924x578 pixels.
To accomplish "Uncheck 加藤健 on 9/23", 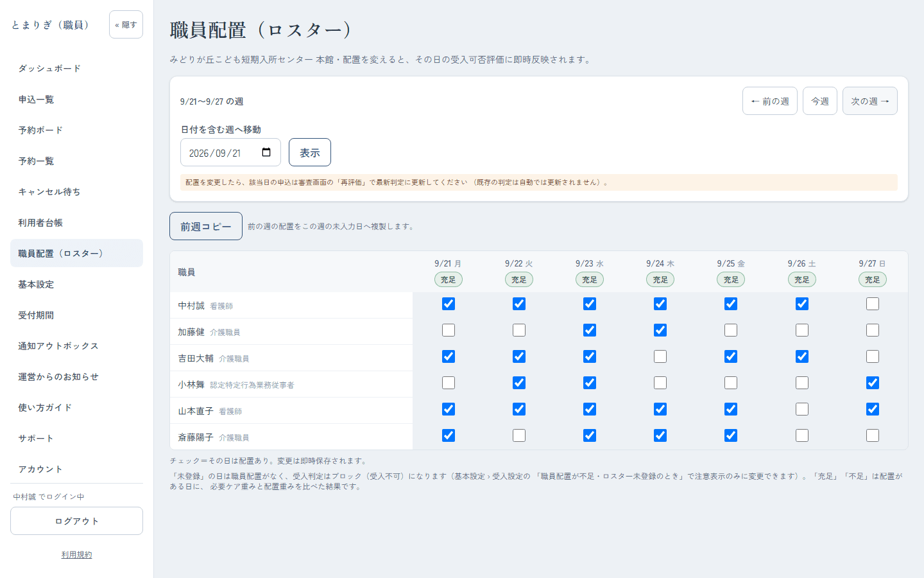I will [x=590, y=330].
